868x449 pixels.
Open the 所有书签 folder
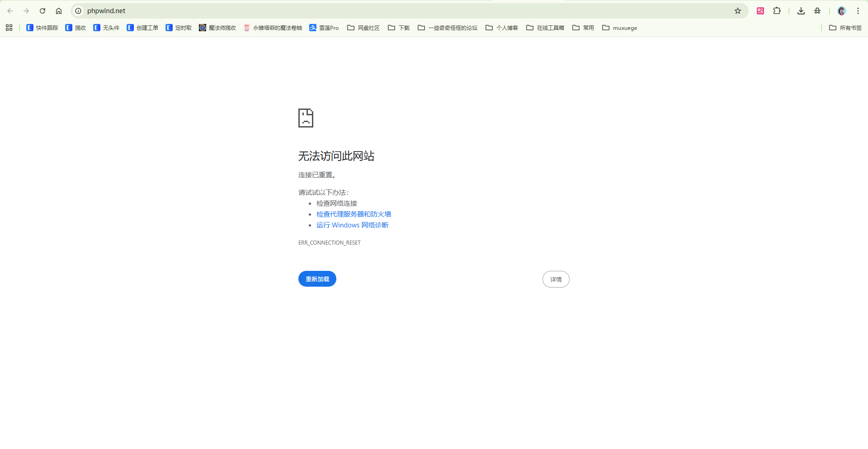pos(845,28)
